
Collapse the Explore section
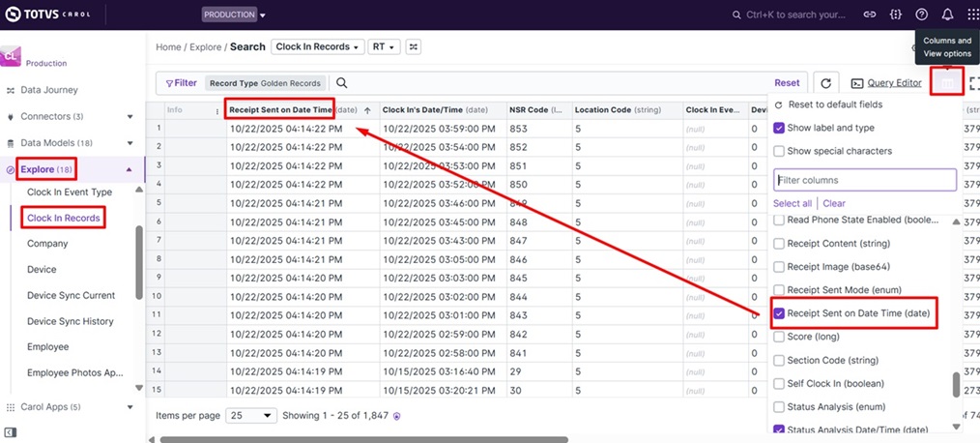130,169
